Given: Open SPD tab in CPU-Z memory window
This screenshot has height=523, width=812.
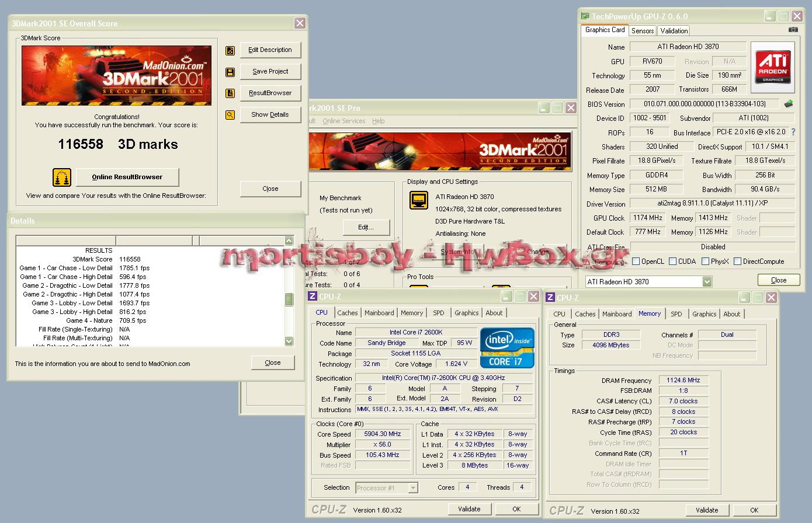Looking at the screenshot, I should (x=676, y=314).
